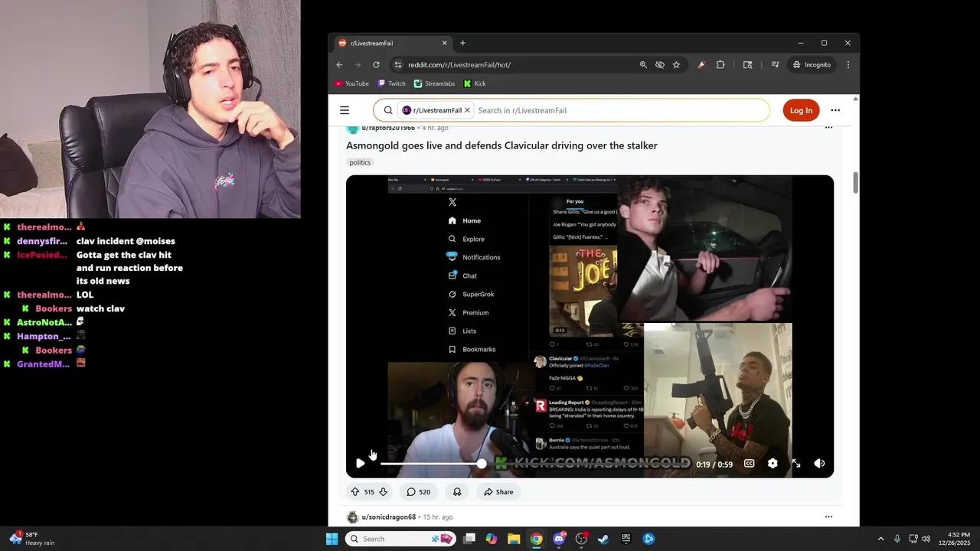Open File Explorer from the taskbar
Screen dimensions: 980x551
pyautogui.click(x=514, y=539)
